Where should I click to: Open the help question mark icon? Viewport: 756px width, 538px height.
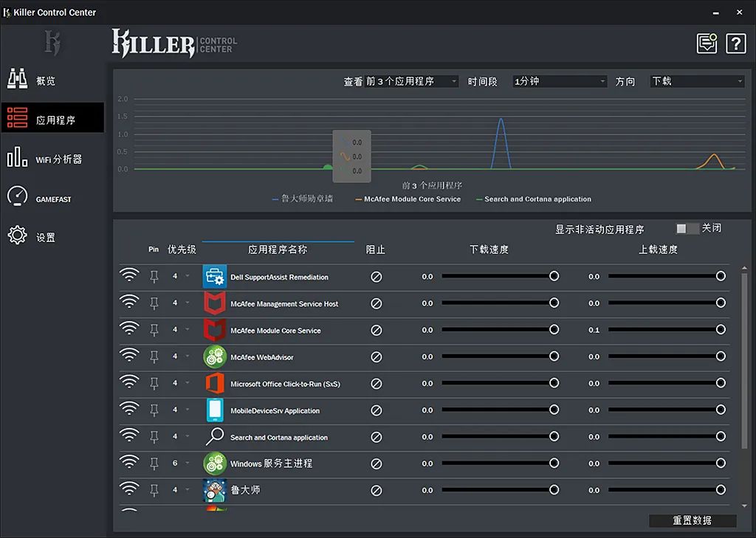(x=736, y=44)
